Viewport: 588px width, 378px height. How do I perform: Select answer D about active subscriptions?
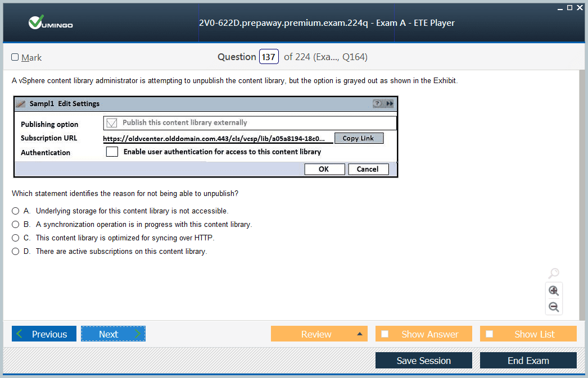click(15, 252)
